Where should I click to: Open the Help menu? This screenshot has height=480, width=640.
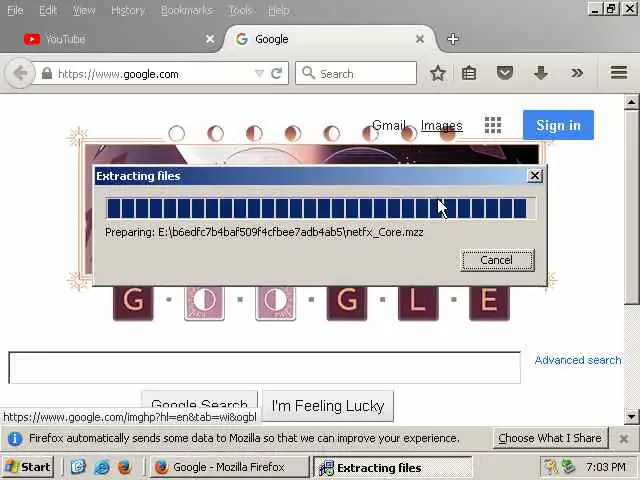[279, 10]
